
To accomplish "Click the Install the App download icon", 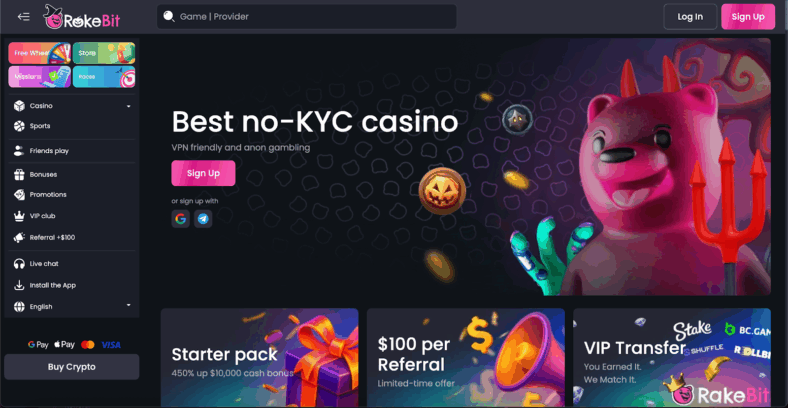I will point(19,285).
